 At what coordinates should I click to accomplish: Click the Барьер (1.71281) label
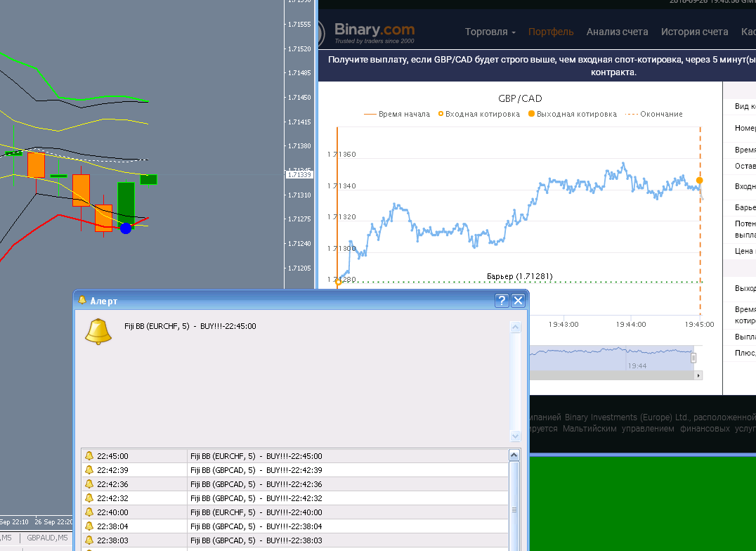tap(520, 276)
